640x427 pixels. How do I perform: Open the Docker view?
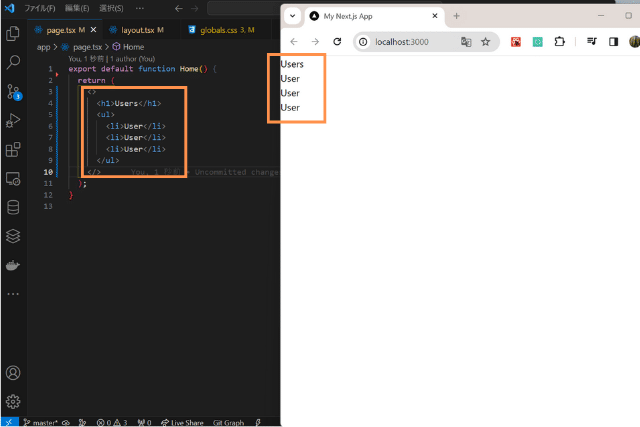[x=13, y=265]
